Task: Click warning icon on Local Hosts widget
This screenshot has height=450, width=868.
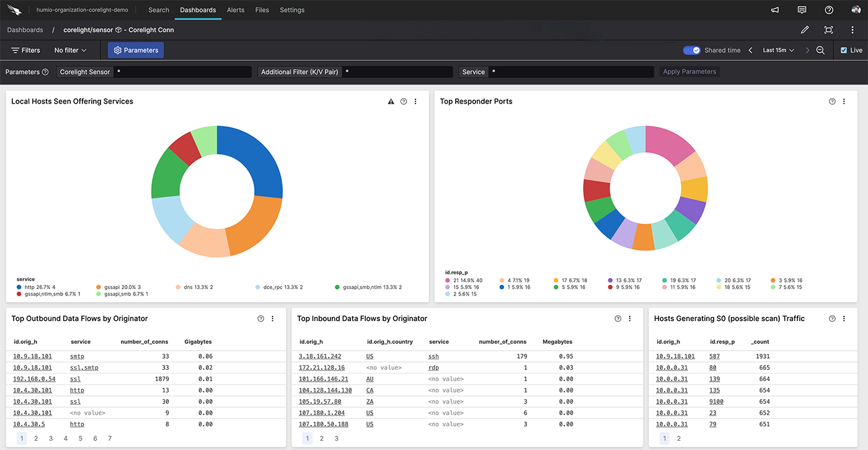Action: tap(391, 101)
